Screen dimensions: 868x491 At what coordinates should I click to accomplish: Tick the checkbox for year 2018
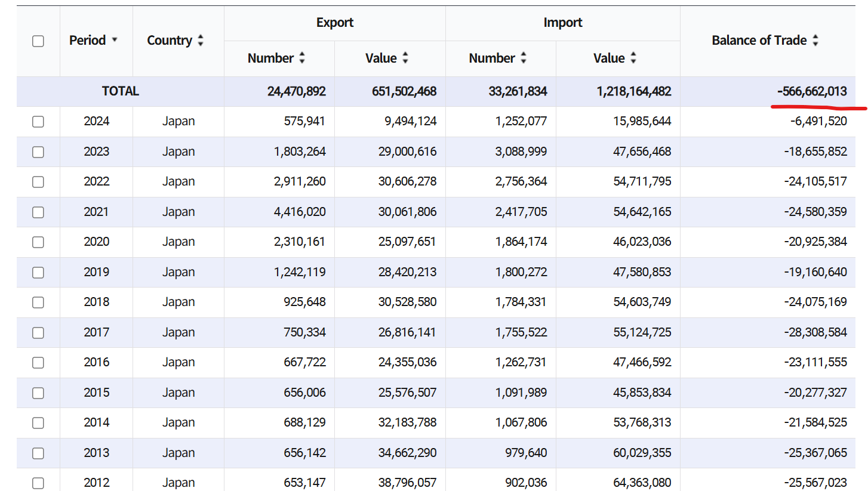(x=38, y=302)
